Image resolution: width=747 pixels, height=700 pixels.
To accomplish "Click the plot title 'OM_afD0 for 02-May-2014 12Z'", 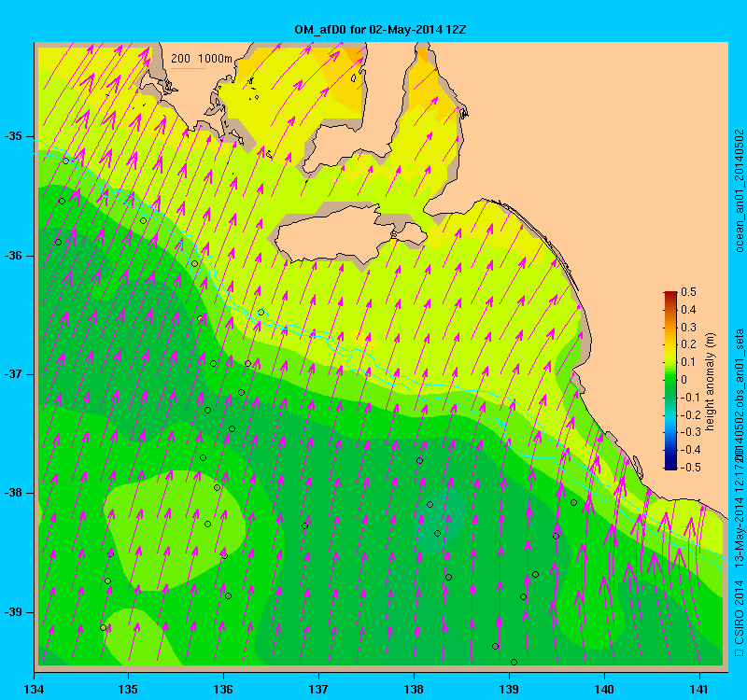I will click(380, 30).
